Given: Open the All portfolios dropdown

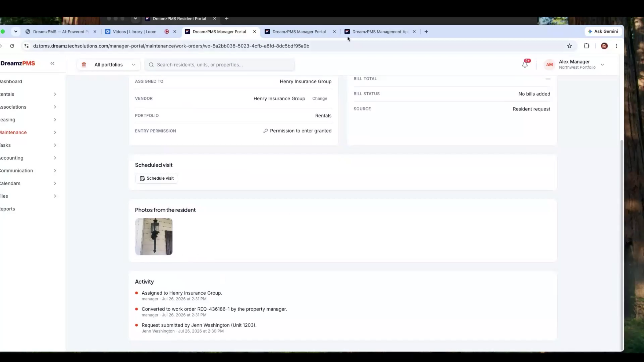Looking at the screenshot, I should pos(109,65).
